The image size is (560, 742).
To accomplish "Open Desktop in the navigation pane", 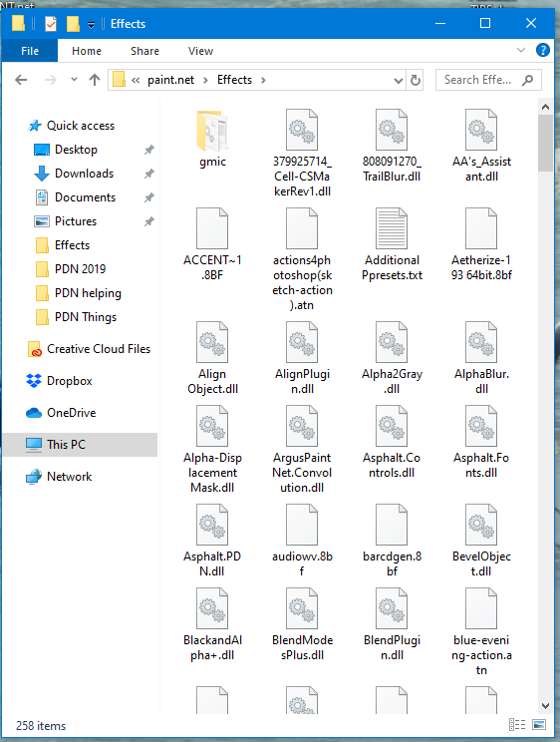I will (76, 150).
